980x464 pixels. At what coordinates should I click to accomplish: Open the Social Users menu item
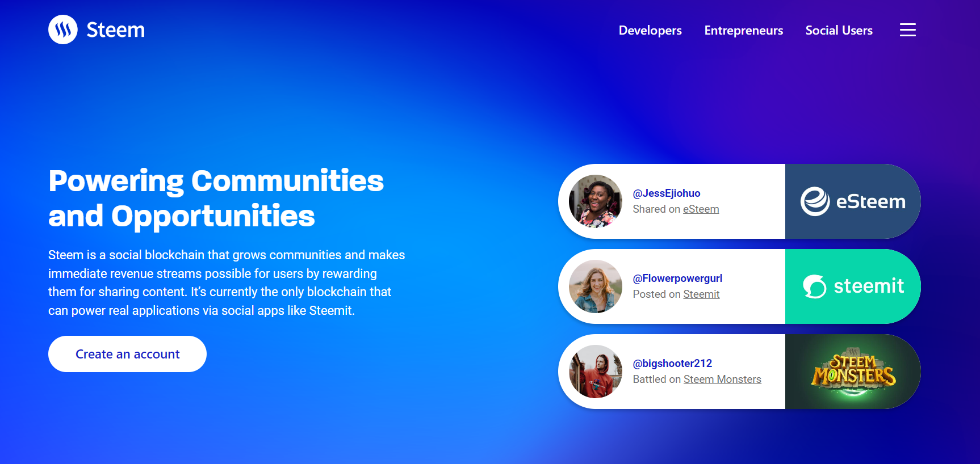point(839,31)
